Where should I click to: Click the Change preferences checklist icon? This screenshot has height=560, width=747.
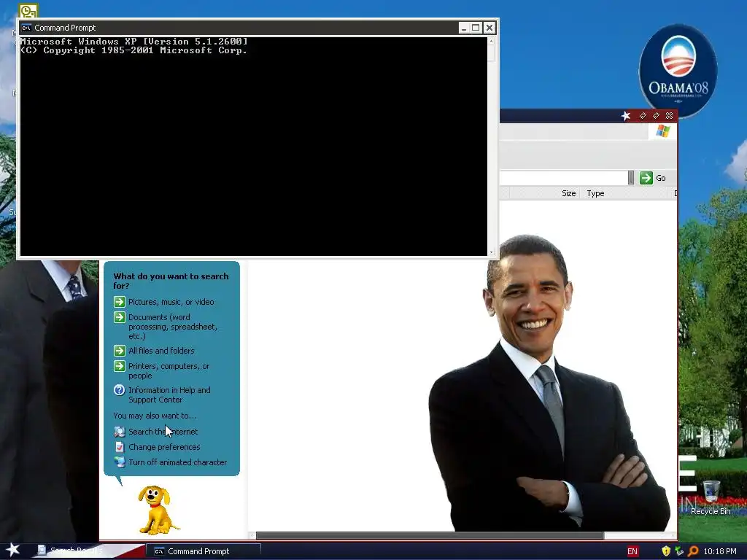120,447
